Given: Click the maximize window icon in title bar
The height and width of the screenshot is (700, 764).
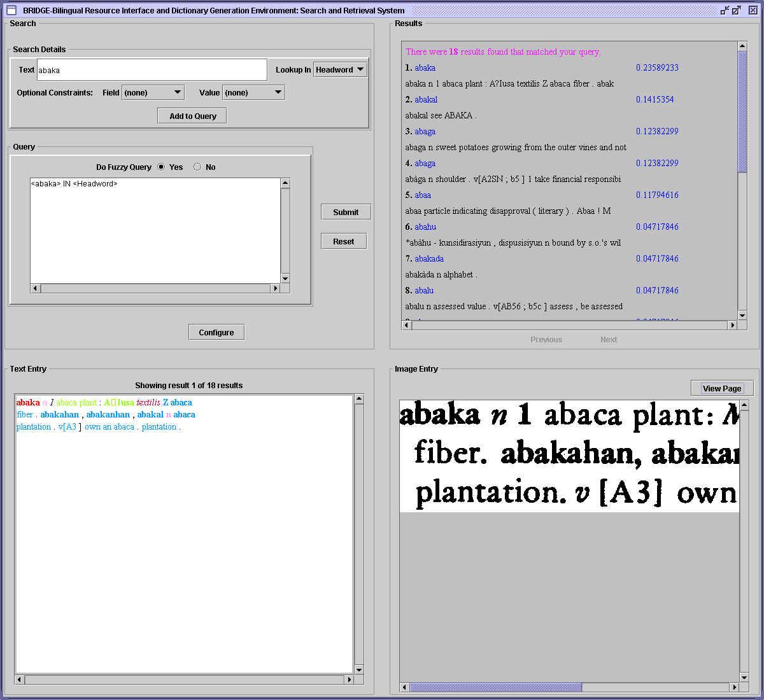Looking at the screenshot, I should click(x=737, y=10).
